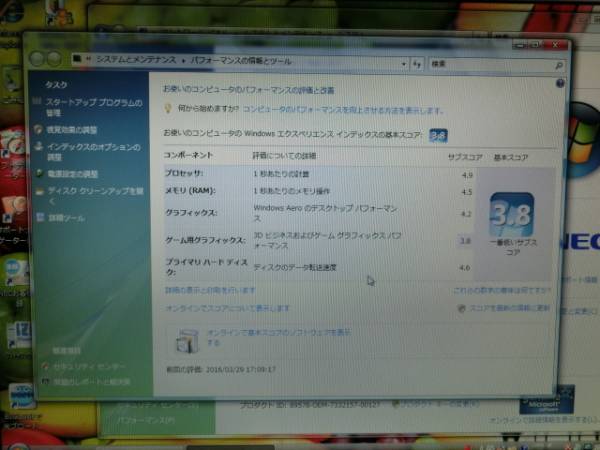This screenshot has width=600, height=450.
Task: Click the small 3.8 base score badge
Action: [439, 135]
